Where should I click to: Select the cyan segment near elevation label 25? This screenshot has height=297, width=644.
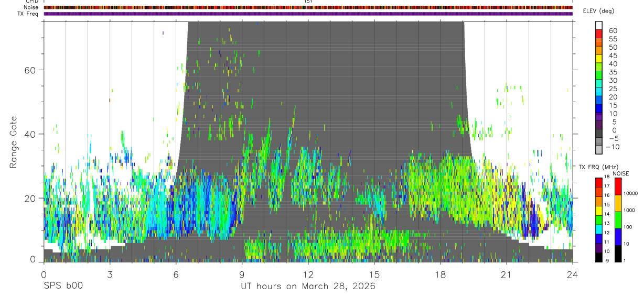599,92
